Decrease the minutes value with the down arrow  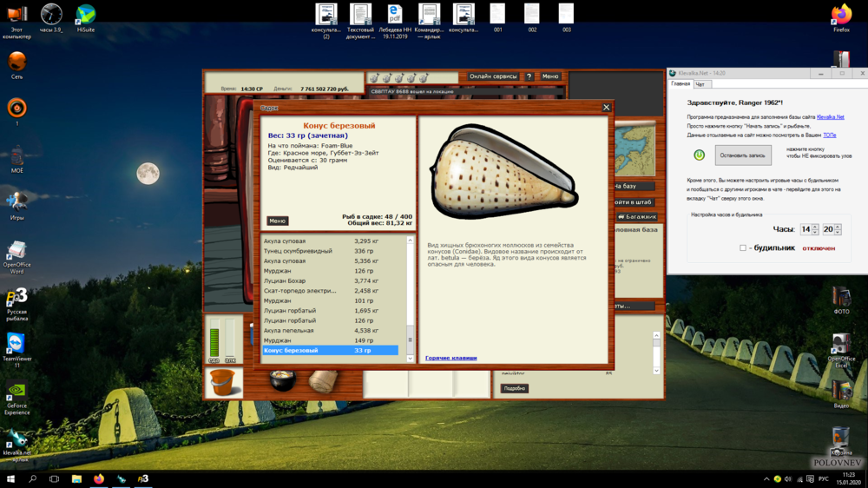click(838, 232)
